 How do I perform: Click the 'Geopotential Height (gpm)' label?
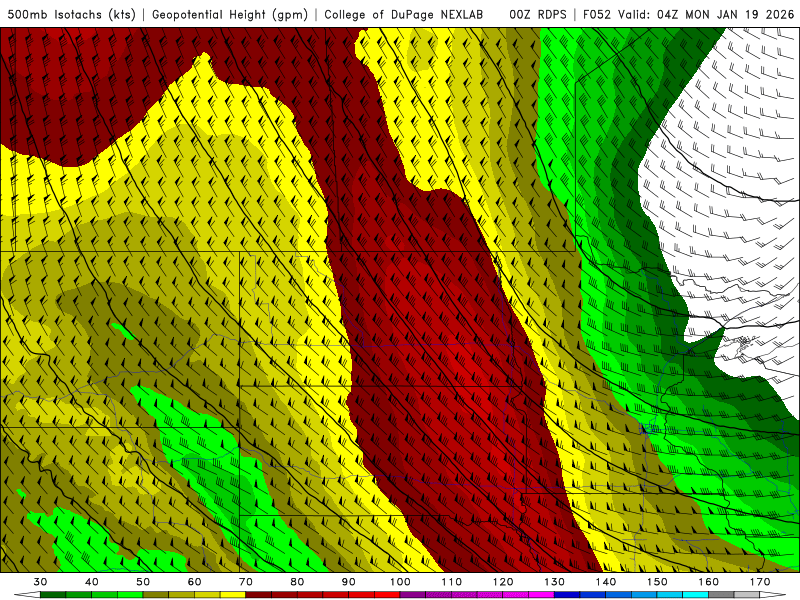coord(230,14)
